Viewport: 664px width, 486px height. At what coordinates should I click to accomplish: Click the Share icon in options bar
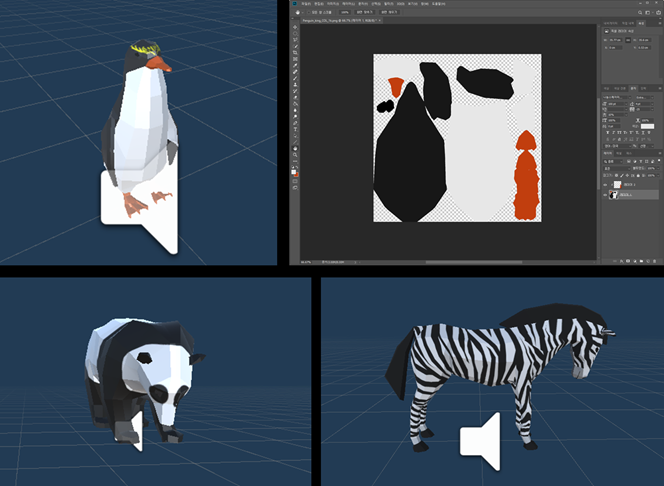tap(658, 12)
